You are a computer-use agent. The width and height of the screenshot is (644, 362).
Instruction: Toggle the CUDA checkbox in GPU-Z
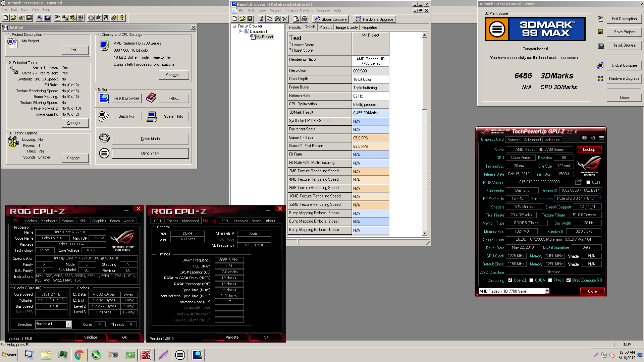(531, 280)
